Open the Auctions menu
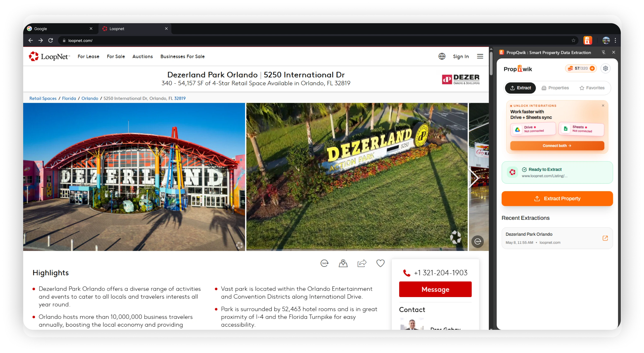Screen dimensions: 644x353 pyautogui.click(x=143, y=56)
